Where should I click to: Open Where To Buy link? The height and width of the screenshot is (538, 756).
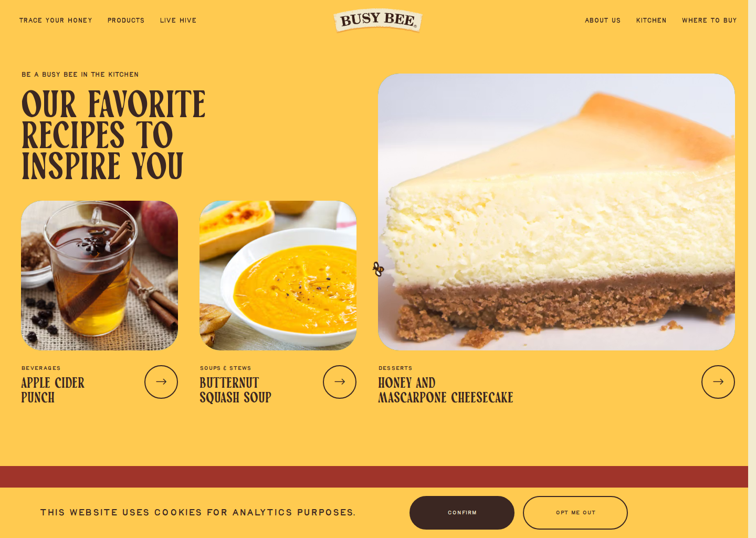click(x=709, y=20)
